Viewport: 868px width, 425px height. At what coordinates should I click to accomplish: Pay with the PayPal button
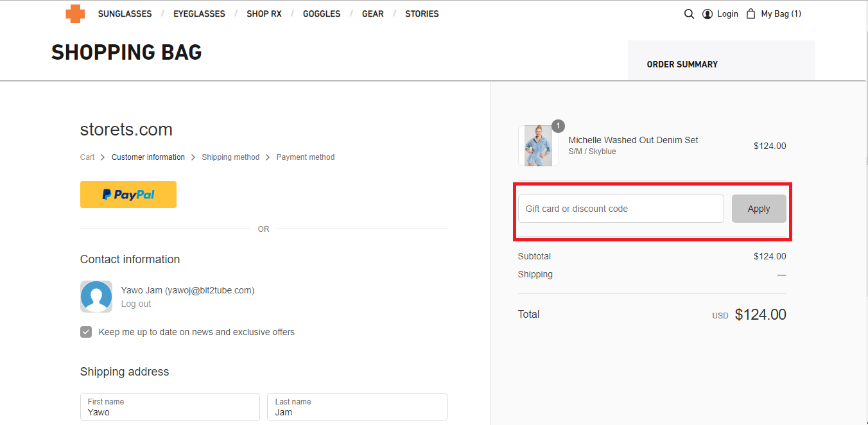tap(128, 195)
